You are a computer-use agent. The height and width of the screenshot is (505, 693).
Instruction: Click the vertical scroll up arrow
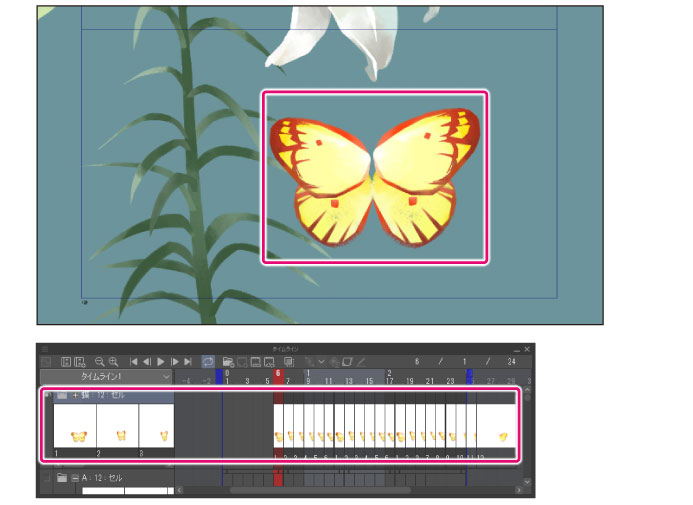[x=527, y=389]
